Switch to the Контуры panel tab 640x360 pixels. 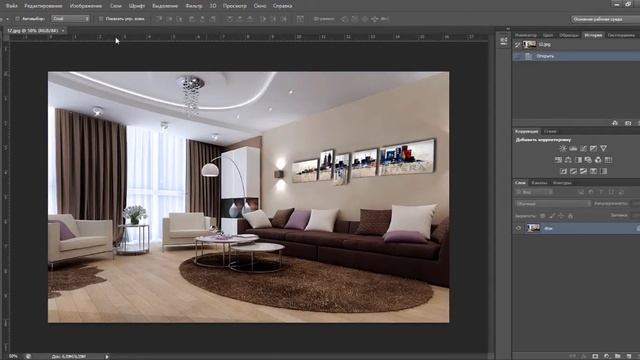562,183
